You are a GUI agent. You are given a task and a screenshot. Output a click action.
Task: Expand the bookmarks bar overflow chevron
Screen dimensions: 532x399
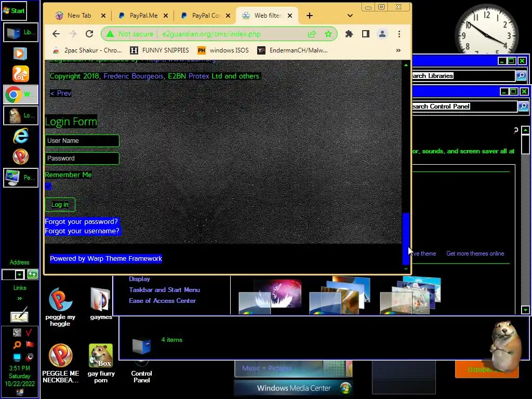398,50
